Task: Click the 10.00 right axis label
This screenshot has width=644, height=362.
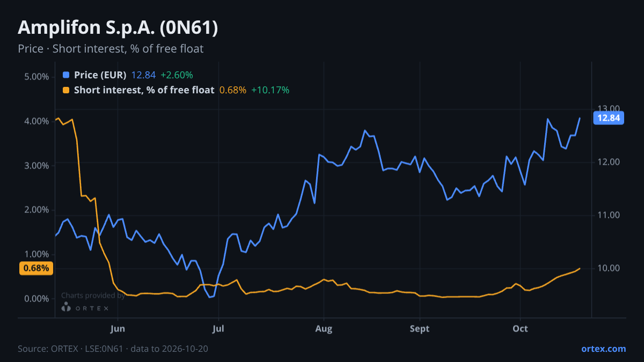Action: (609, 268)
